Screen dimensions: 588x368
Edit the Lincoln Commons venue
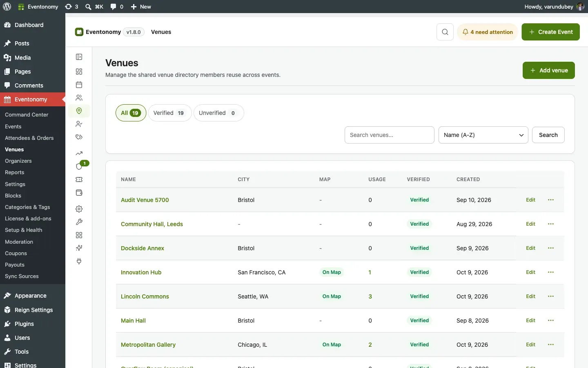coord(530,296)
